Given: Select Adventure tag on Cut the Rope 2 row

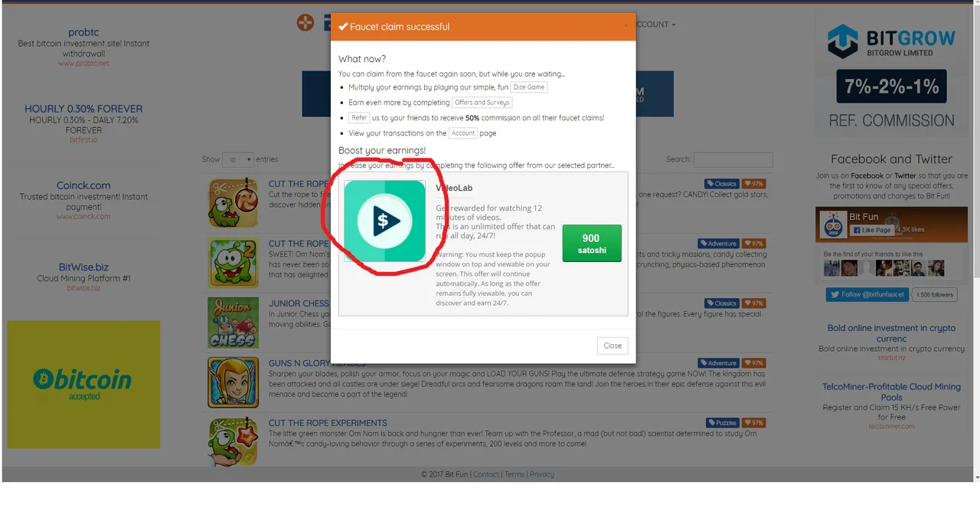Looking at the screenshot, I should (x=718, y=244).
